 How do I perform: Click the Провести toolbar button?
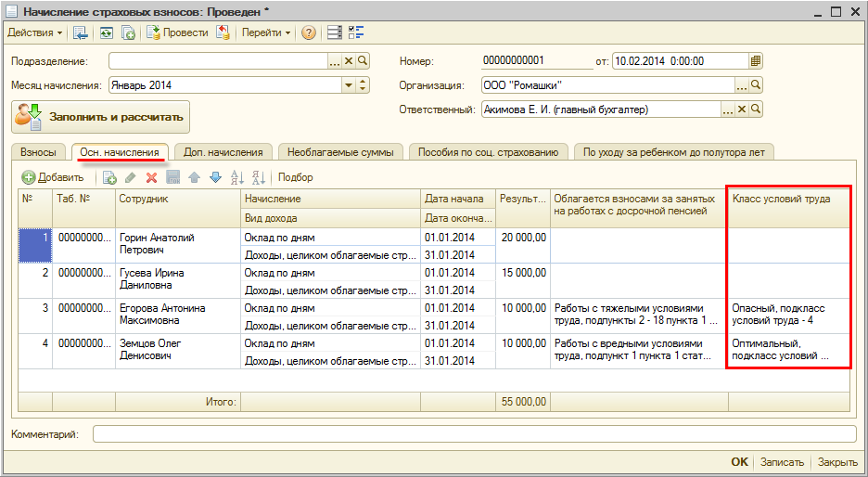click(177, 32)
